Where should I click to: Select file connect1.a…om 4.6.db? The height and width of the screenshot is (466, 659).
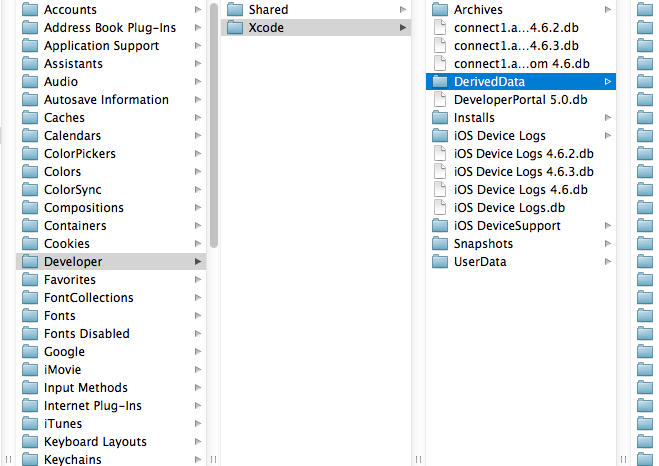[522, 63]
